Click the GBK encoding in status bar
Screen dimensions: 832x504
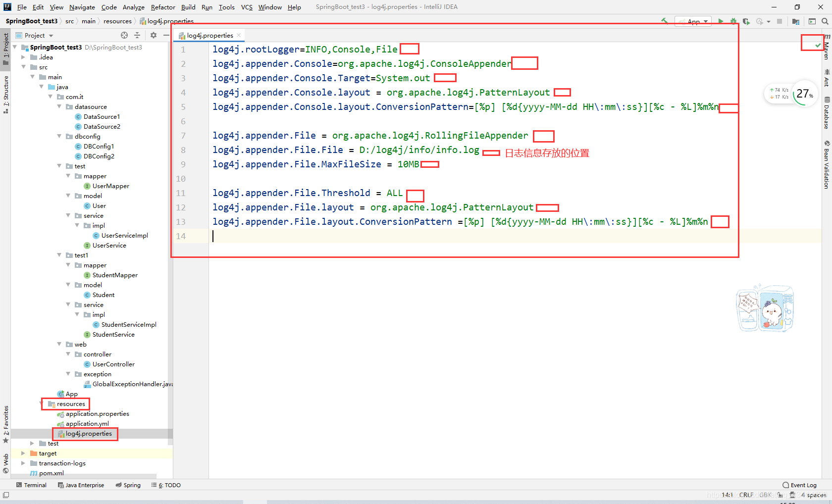point(765,495)
